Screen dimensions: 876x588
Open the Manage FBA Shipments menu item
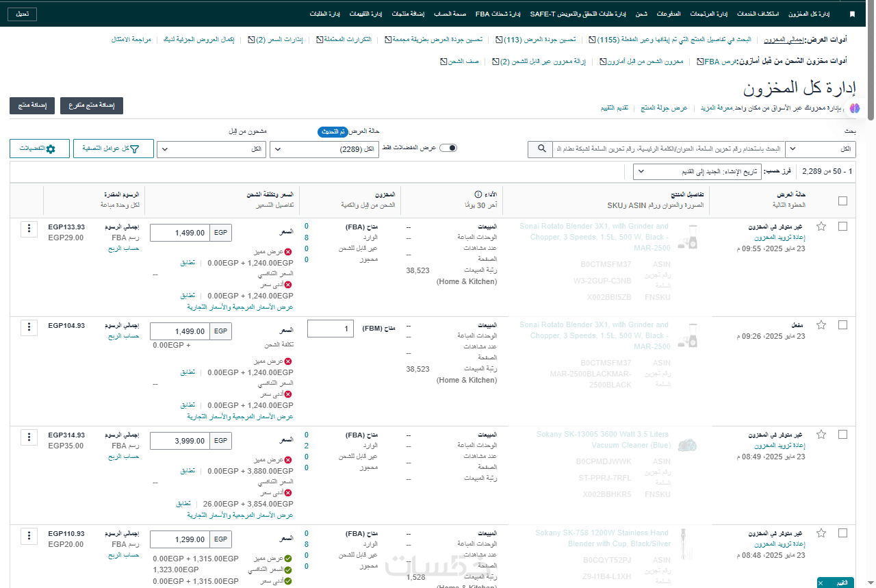[498, 14]
